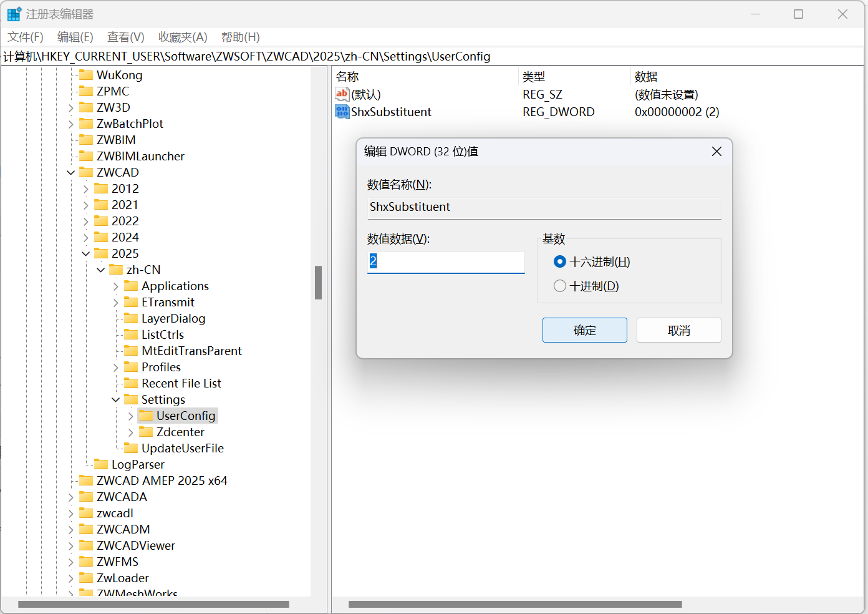
Task: Click the ZPMC folder icon
Action: pos(86,91)
